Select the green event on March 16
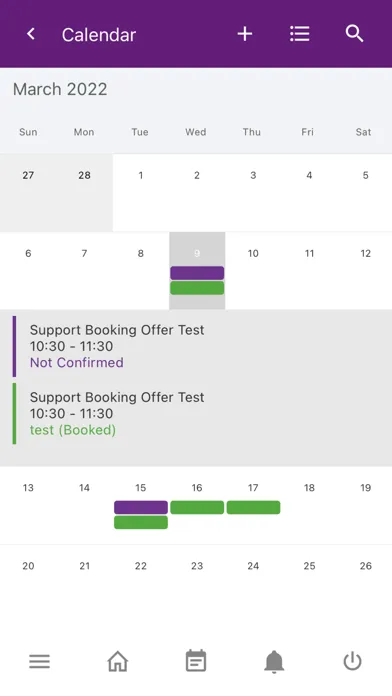The width and height of the screenshot is (392, 696). [197, 507]
